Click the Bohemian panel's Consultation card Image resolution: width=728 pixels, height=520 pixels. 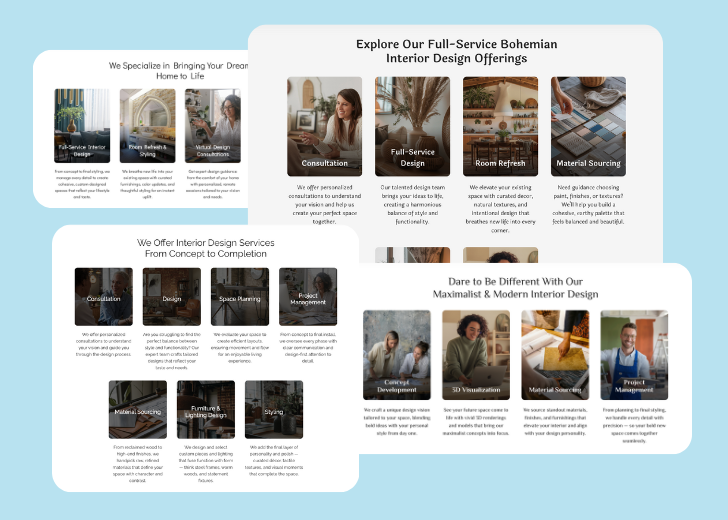[325, 126]
